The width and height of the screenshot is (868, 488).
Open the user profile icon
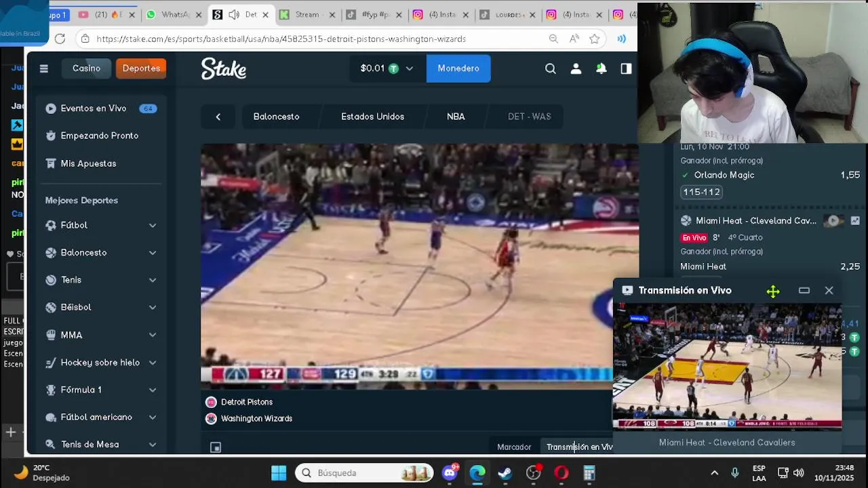click(576, 68)
